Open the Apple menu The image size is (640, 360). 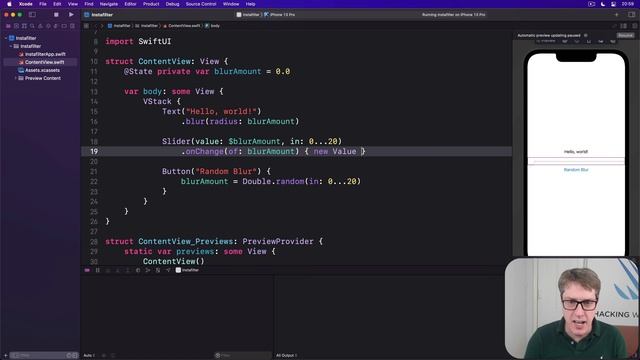[9, 4]
